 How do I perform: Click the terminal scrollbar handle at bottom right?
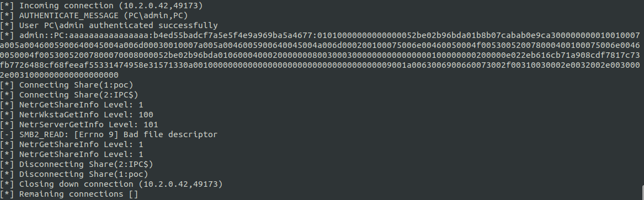click(x=642, y=193)
